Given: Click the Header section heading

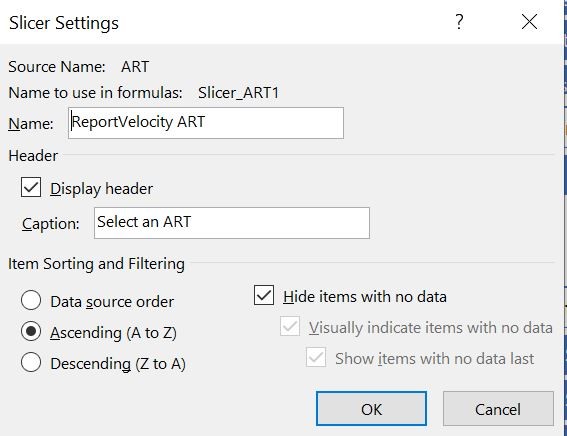Looking at the screenshot, I should pos(33,156).
